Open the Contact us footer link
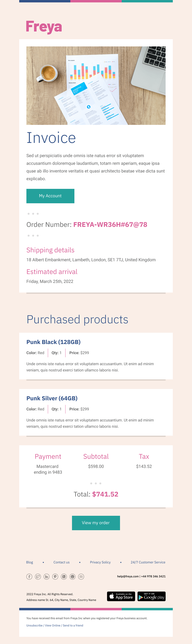The image size is (192, 644). point(61,562)
